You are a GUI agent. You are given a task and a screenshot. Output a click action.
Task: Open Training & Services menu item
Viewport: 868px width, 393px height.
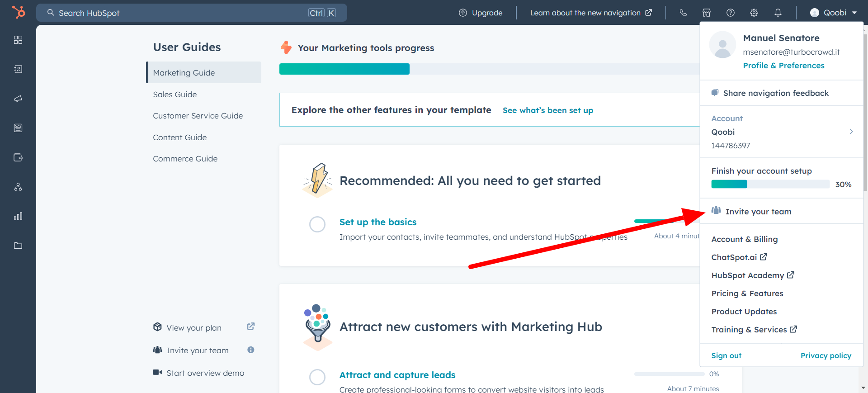tap(754, 330)
